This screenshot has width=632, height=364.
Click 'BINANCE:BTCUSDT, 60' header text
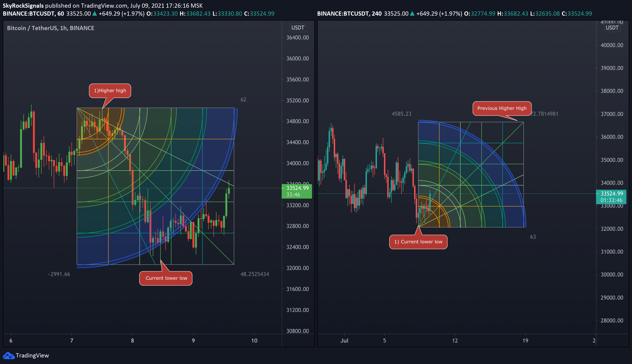point(34,14)
